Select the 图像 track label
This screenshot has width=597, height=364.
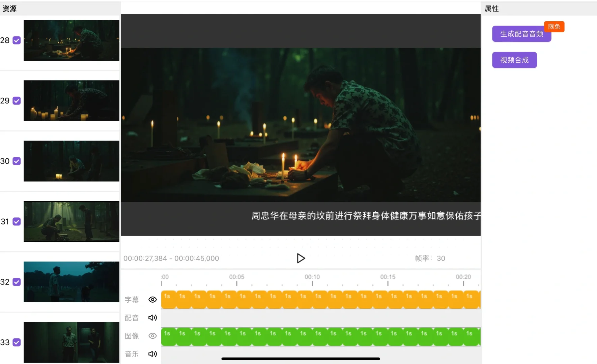click(132, 336)
